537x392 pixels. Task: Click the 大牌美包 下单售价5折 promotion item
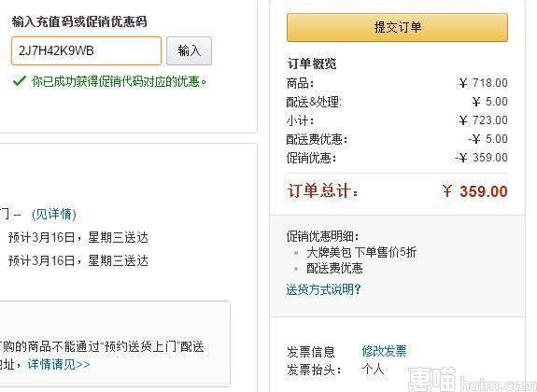pos(361,252)
